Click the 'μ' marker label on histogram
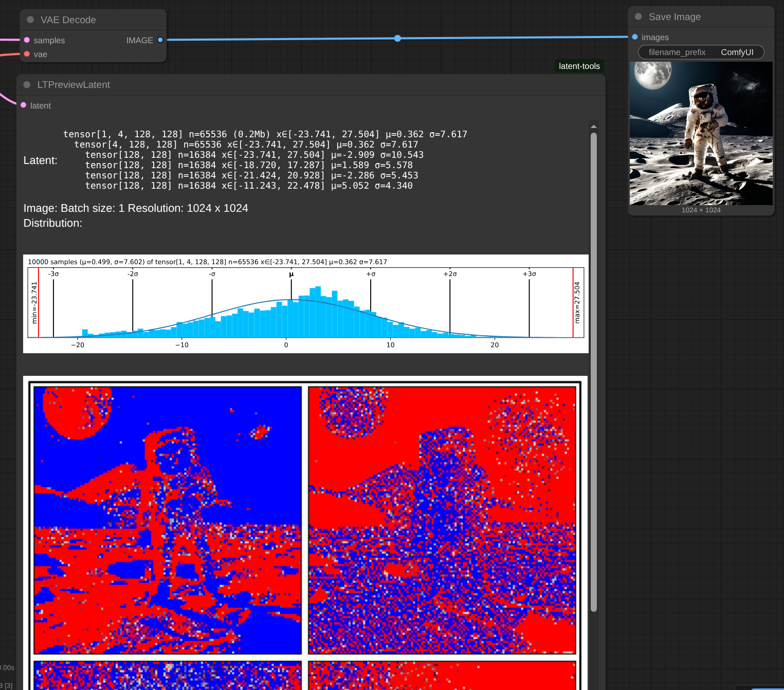 click(291, 274)
